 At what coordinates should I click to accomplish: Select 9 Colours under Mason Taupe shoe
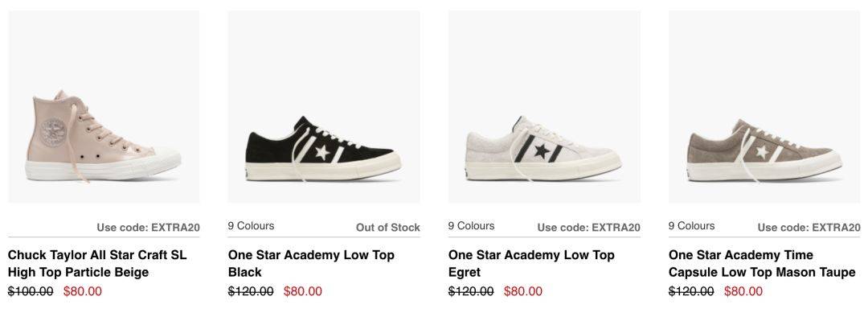tap(691, 226)
